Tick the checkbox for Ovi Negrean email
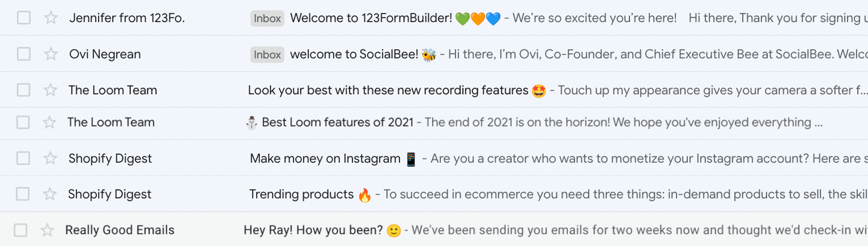868x246 pixels. tap(23, 54)
